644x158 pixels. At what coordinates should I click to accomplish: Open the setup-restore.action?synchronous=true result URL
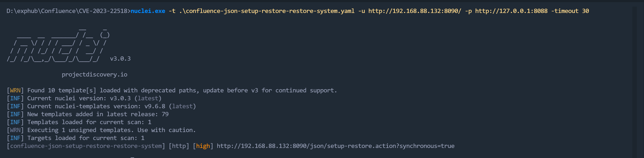tap(336, 146)
